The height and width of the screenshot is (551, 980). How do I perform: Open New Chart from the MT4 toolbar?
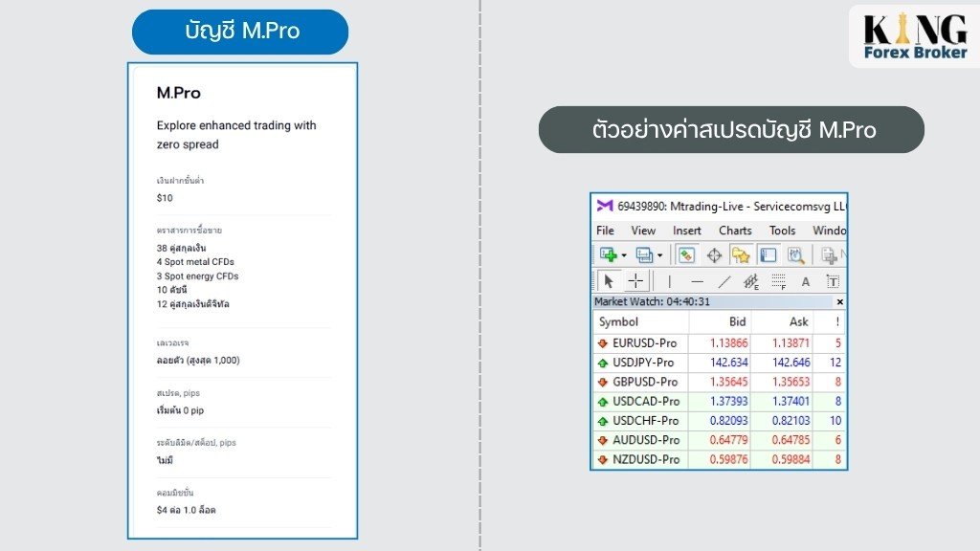608,254
